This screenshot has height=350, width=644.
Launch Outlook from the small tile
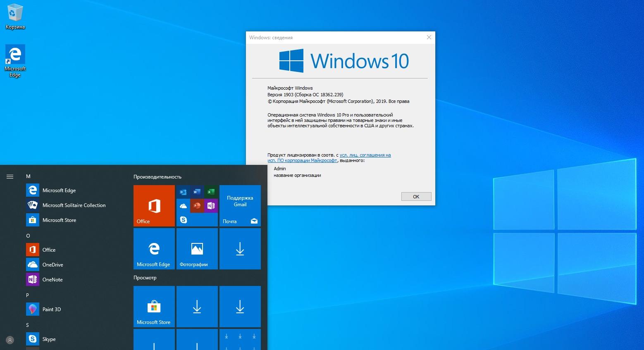click(x=183, y=192)
